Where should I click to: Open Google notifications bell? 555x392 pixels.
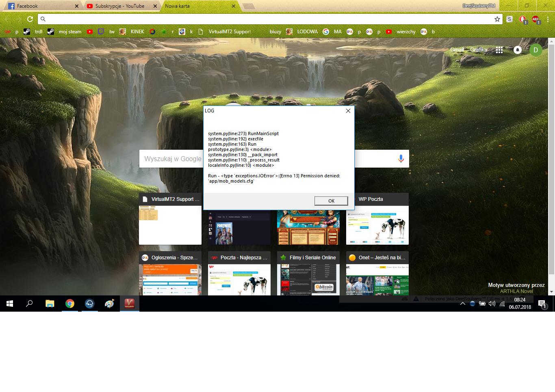click(x=518, y=50)
